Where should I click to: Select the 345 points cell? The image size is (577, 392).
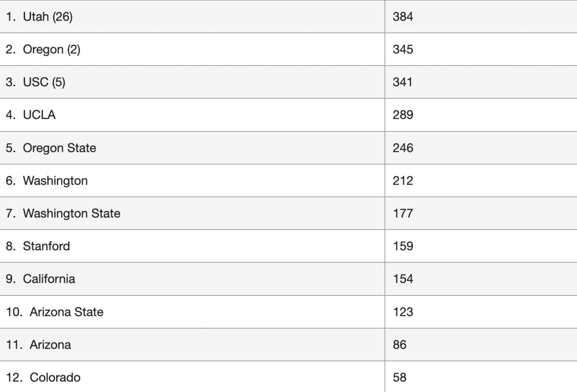click(403, 50)
